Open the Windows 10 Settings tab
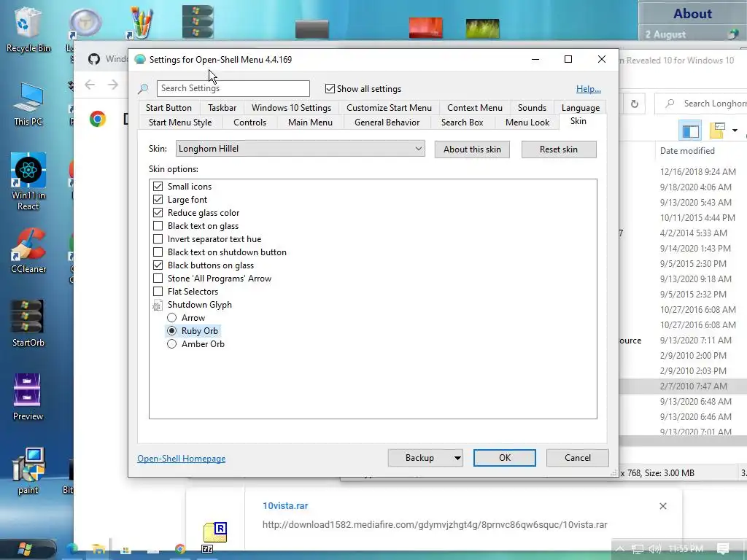Screen dimensions: 747x560 click(291, 108)
